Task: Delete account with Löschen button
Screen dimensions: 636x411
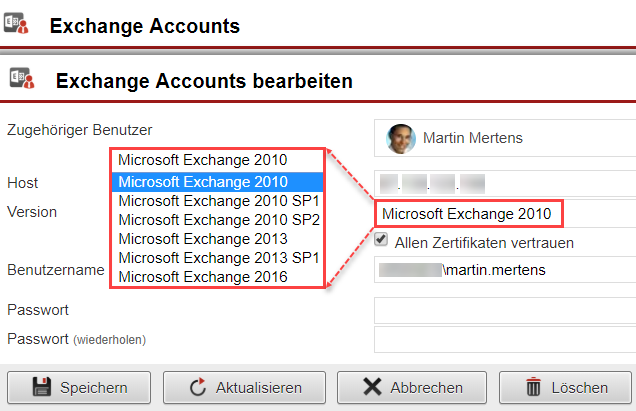Action: (565, 387)
